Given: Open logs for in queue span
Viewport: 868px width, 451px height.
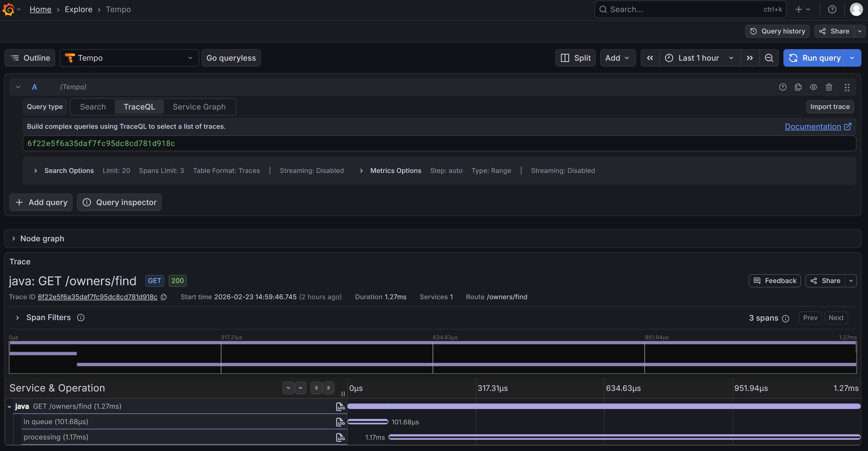Looking at the screenshot, I should point(340,422).
